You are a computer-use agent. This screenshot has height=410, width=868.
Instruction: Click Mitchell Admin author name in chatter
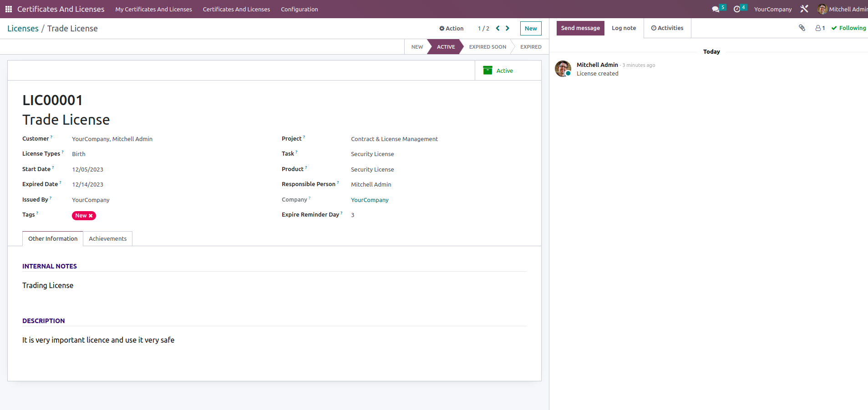[597, 65]
